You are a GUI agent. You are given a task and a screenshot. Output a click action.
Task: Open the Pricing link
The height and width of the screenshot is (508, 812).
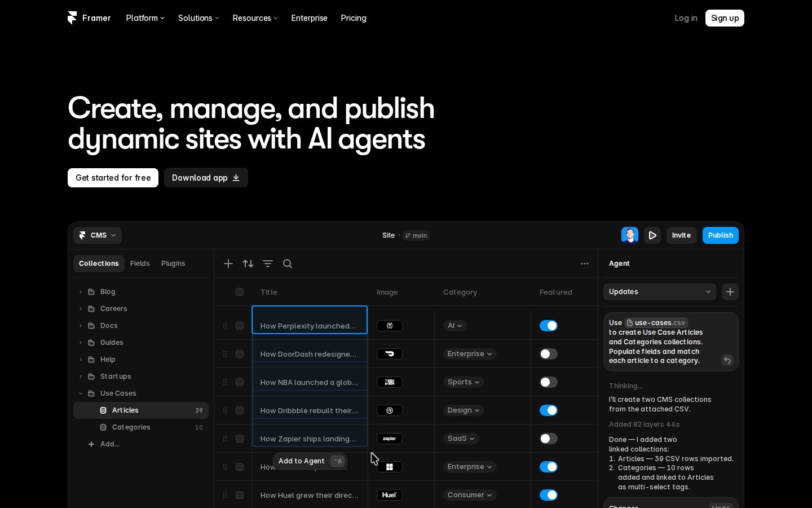tap(354, 18)
